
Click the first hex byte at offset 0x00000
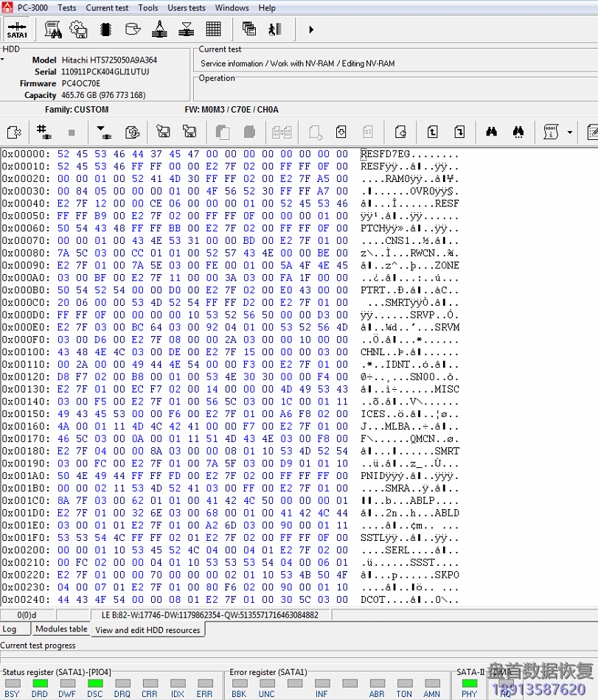pos(63,154)
